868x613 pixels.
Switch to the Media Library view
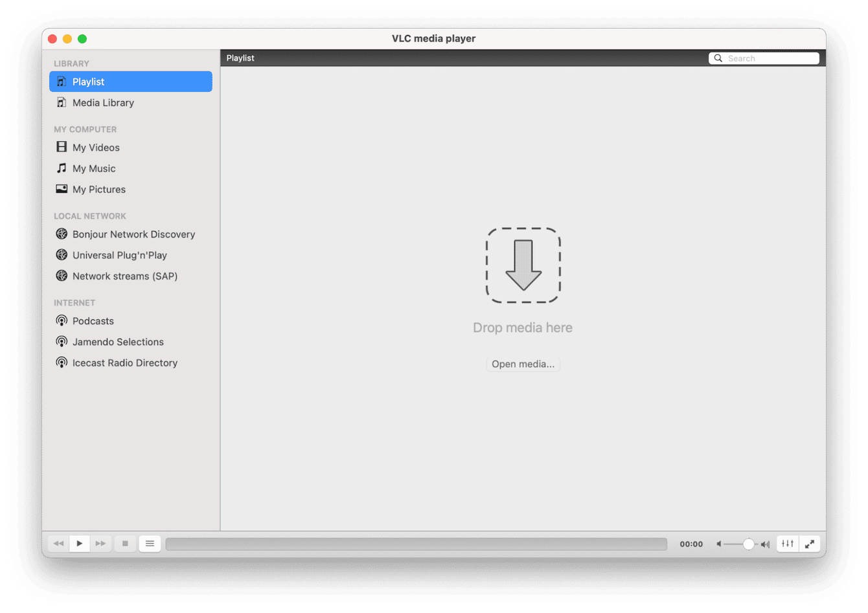(x=102, y=102)
